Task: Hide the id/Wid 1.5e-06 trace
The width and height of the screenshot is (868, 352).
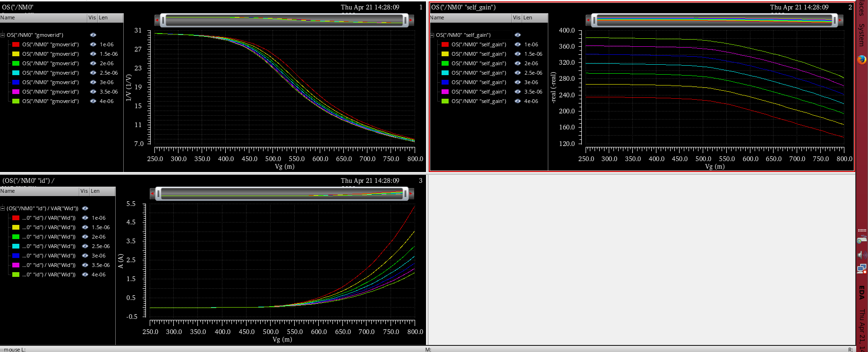Action: 85,227
